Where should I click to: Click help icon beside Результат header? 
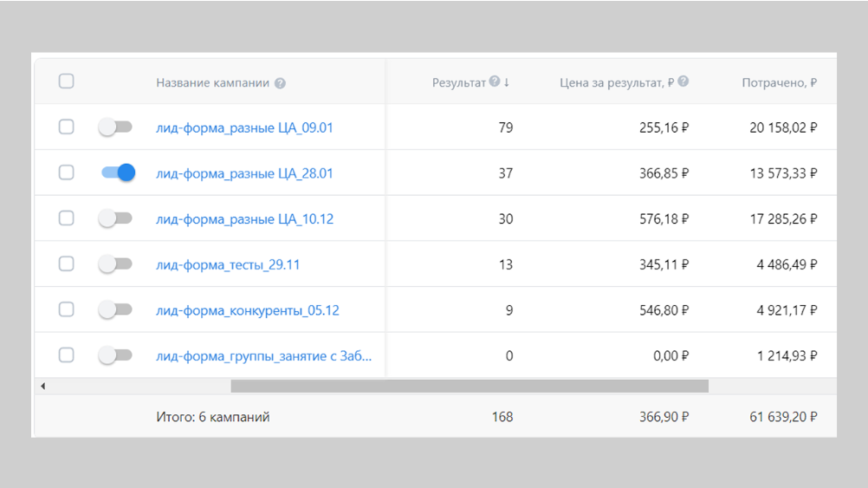click(x=494, y=82)
